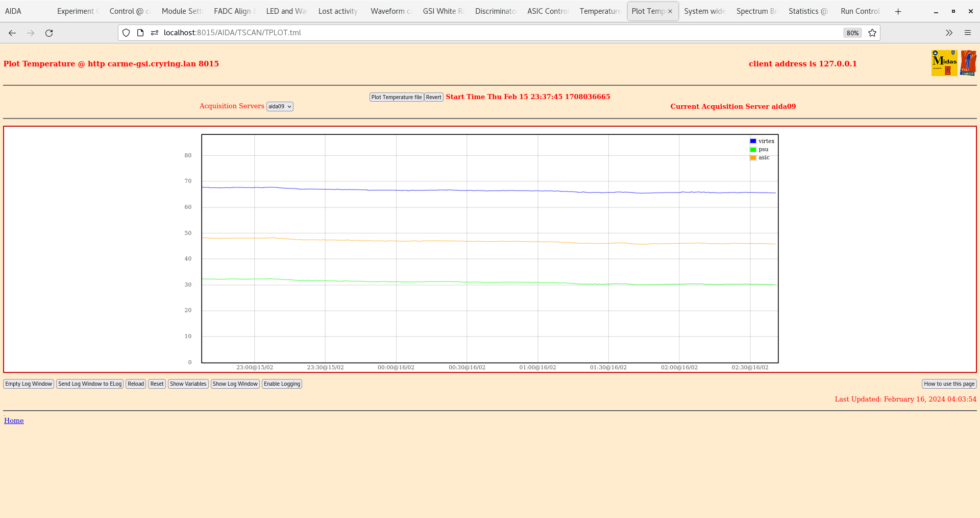Reload the page with the refresh icon
The width and height of the screenshot is (980, 518).
pos(49,33)
